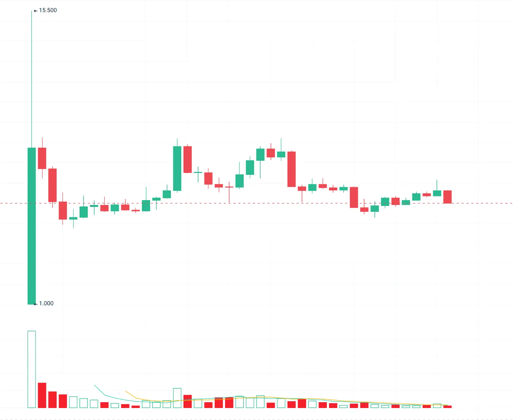
Task: Click the tall hollow volume bar mid-chart
Action: tap(177, 398)
